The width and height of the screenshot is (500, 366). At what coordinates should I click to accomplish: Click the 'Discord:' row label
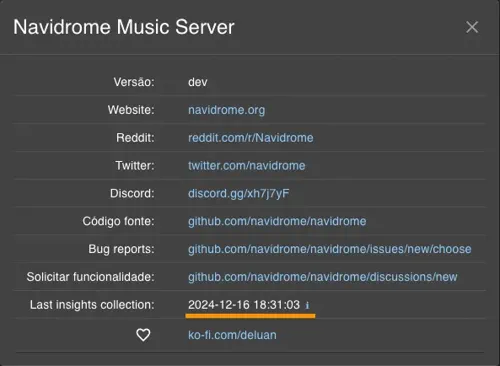132,194
